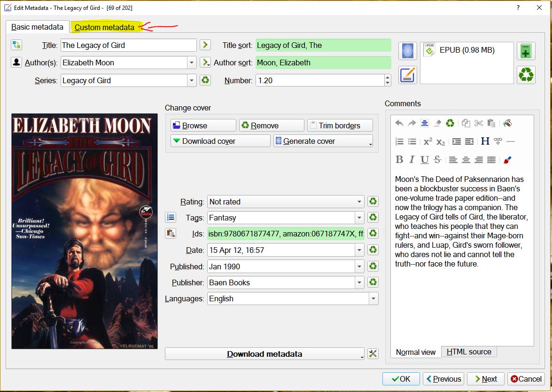552x392 pixels.
Task: Expand Tags dropdown
Action: coord(359,218)
